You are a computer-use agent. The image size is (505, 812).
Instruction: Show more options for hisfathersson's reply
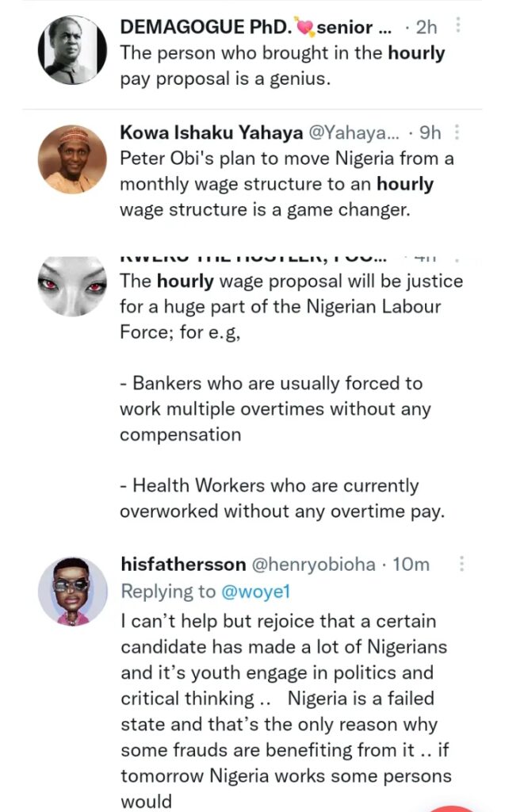tap(461, 564)
